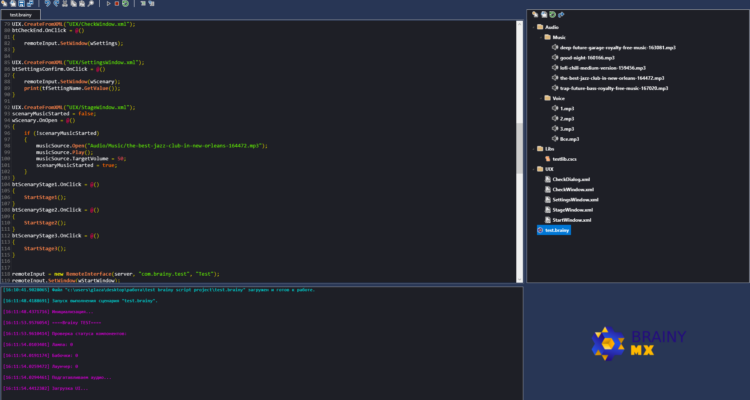The image size is (750, 400).
Task: Click the 'new RemoteInterface' code line
Action: (x=115, y=274)
